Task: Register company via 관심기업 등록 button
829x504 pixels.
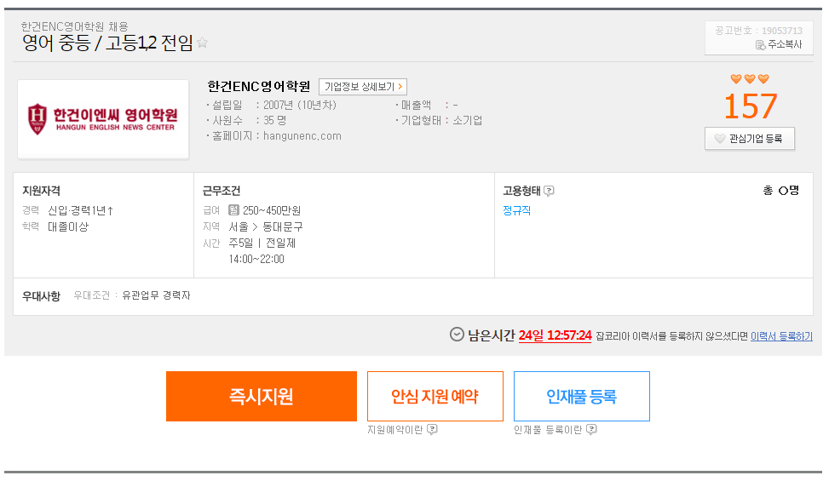Action: click(750, 139)
